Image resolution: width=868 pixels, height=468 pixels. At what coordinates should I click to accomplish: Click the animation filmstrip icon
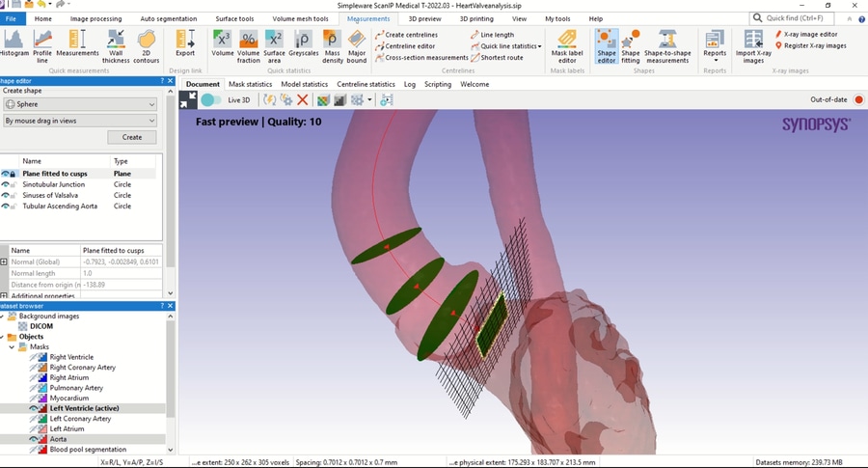[387, 100]
